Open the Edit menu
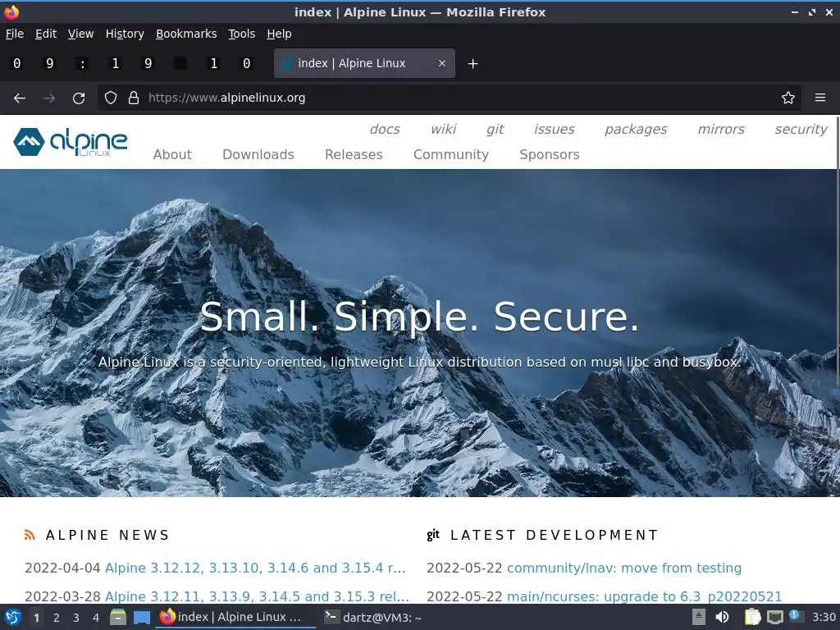Image resolution: width=840 pixels, height=630 pixels. tap(46, 34)
